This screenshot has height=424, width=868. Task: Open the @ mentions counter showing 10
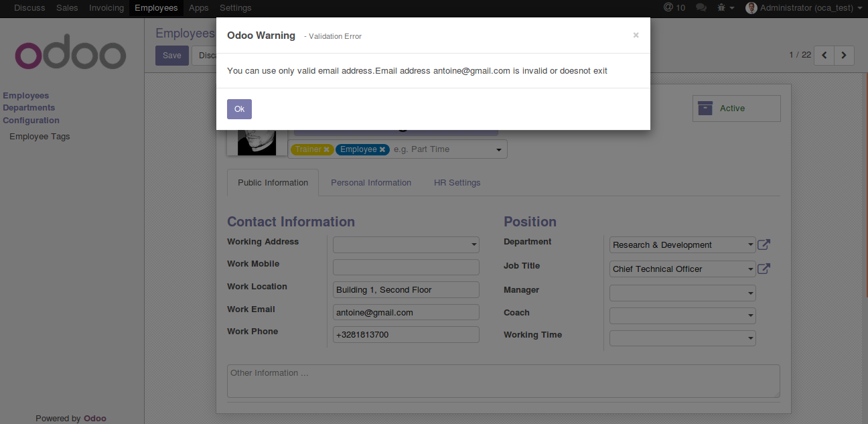[x=674, y=8]
